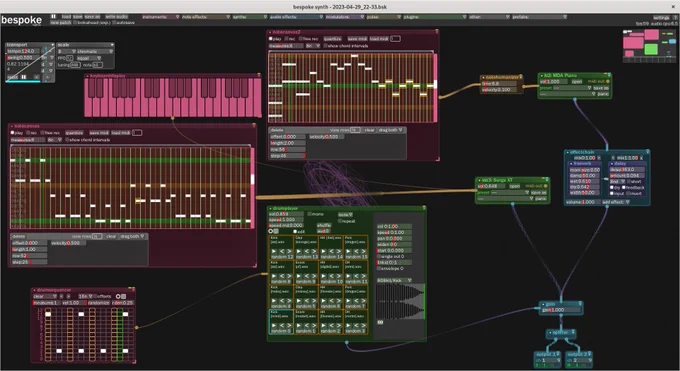Click the play icon on the random 12 pad

click(274, 251)
